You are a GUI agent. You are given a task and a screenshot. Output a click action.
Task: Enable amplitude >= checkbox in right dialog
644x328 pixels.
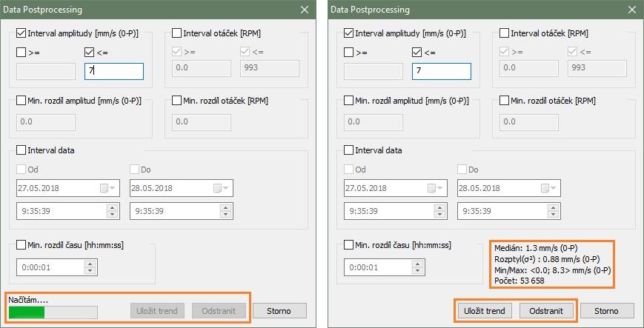coord(349,52)
